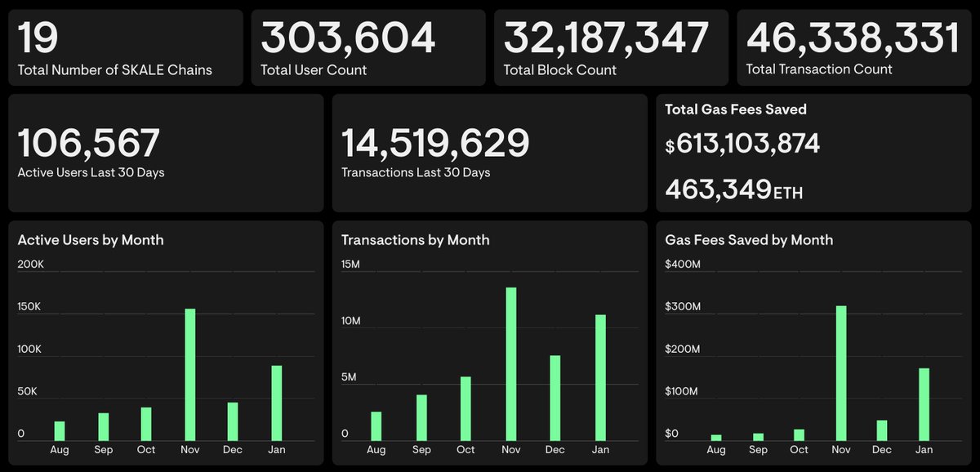Select the Total User Count card

[367, 47]
